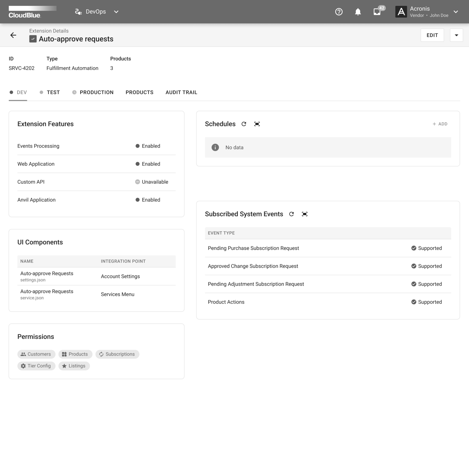Click the Listings permission chip
The height and width of the screenshot is (476, 469).
(74, 366)
